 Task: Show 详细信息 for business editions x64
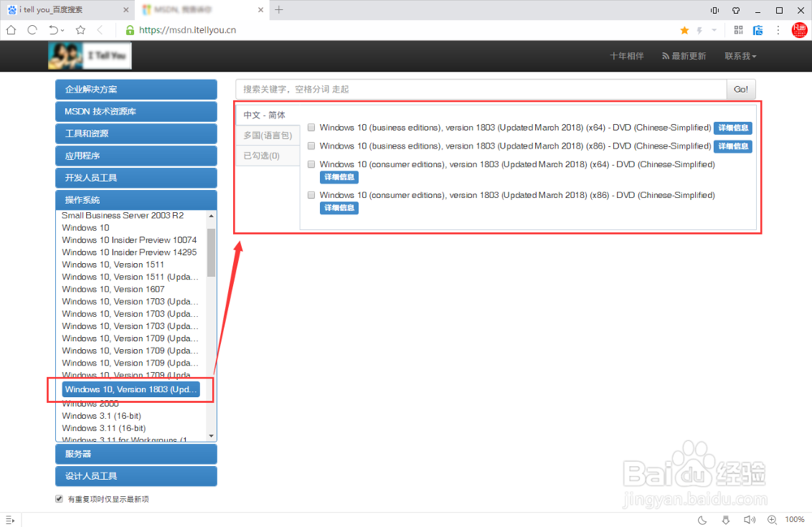point(732,127)
